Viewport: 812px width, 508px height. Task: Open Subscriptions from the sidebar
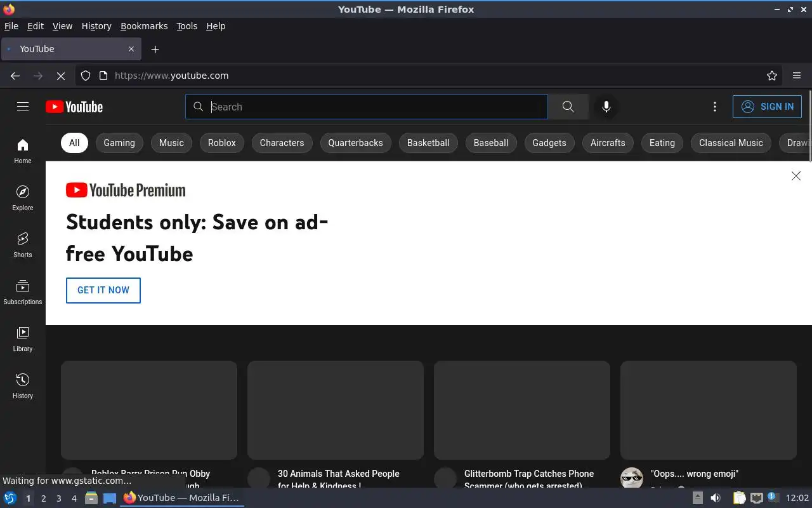click(x=23, y=292)
